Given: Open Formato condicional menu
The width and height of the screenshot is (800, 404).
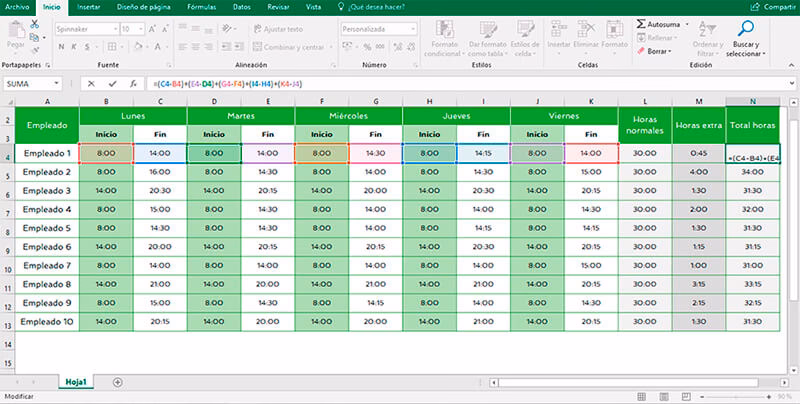Looking at the screenshot, I should [444, 39].
